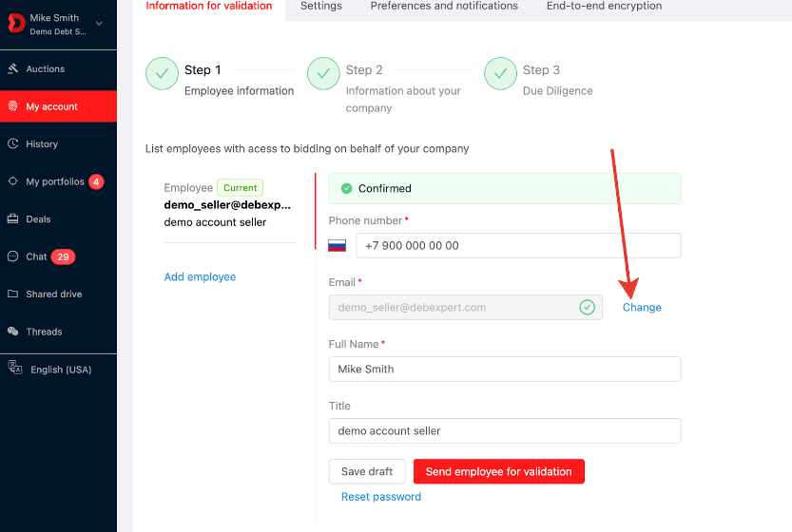The image size is (792, 532).
Task: Click the Threads icon in sidebar
Action: pyautogui.click(x=13, y=332)
